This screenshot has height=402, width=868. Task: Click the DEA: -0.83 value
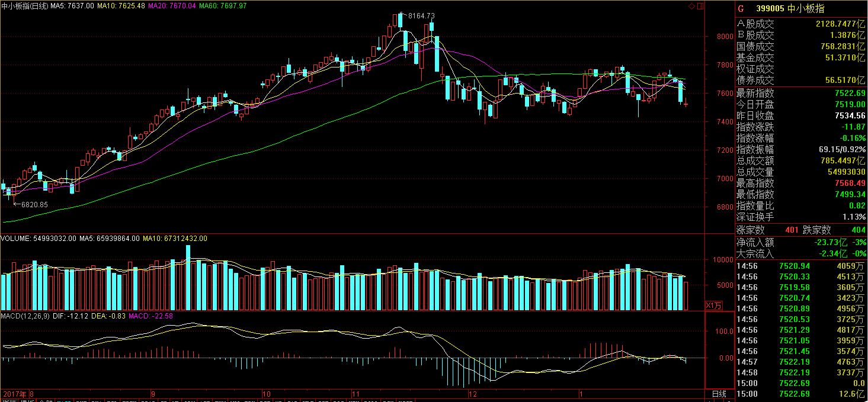click(108, 316)
